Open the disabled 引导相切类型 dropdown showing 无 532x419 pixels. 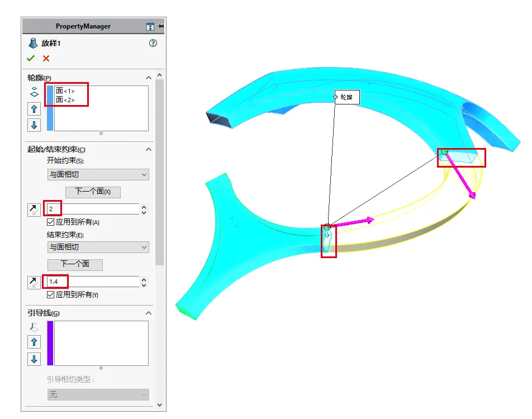(98, 394)
